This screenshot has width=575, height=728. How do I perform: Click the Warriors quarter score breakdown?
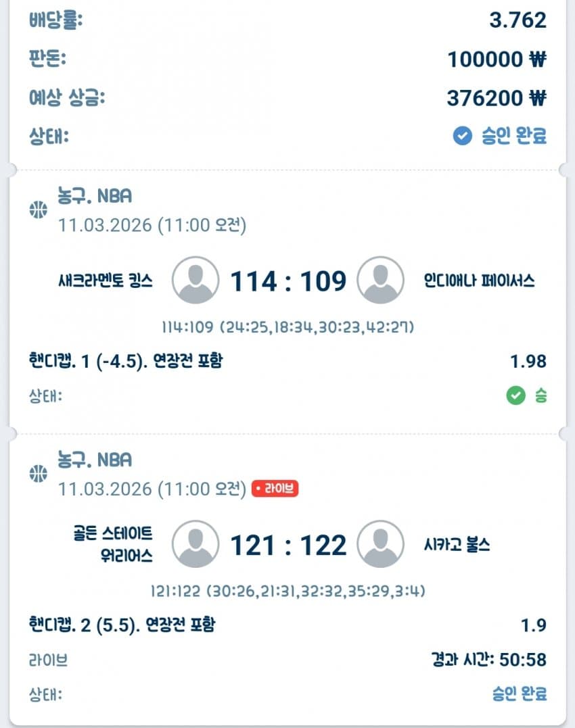(287, 591)
